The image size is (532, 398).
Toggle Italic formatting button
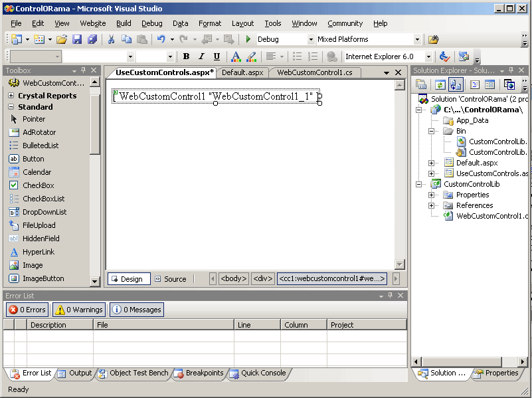pyautogui.click(x=201, y=57)
